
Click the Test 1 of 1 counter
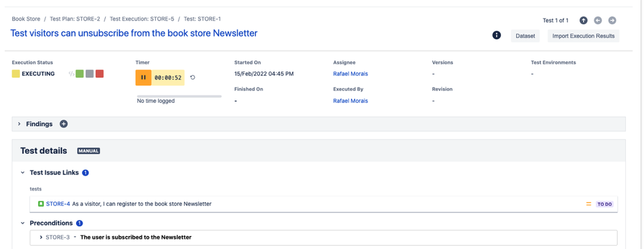click(x=556, y=20)
